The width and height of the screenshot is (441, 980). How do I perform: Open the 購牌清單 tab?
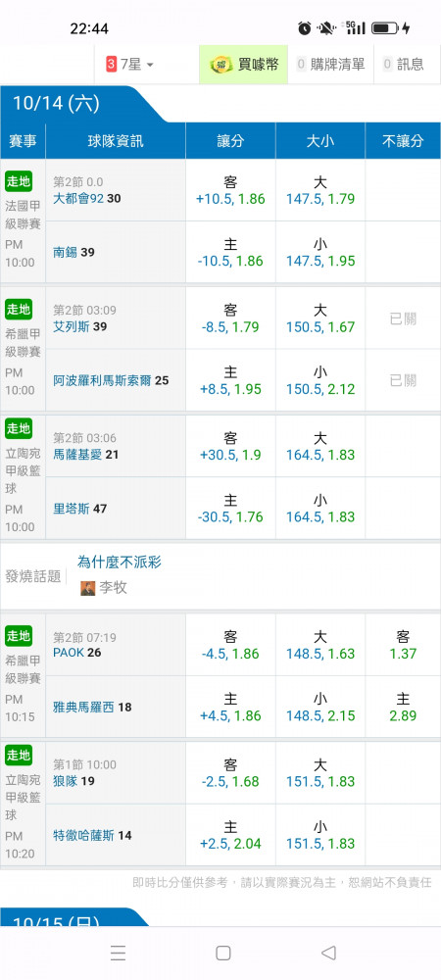[330, 65]
